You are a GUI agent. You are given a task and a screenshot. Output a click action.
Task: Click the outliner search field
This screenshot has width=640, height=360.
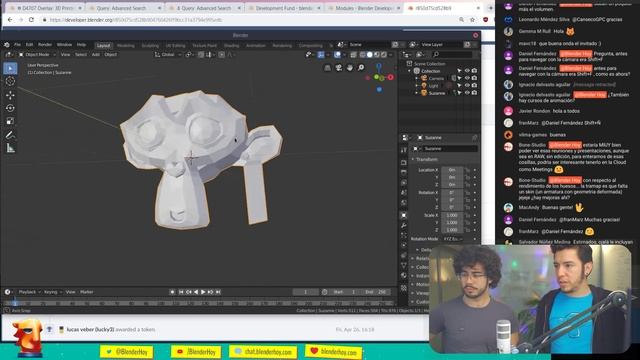pyautogui.click(x=452, y=54)
